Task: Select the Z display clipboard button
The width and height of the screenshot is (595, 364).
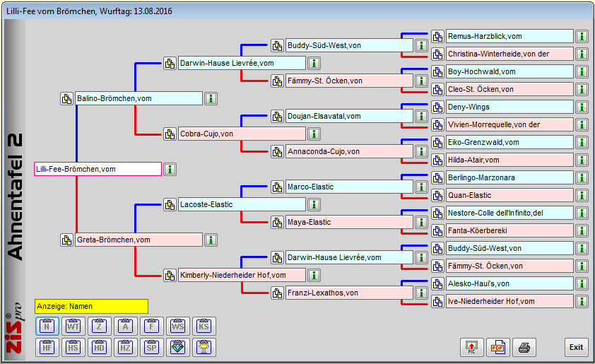Action: [100, 326]
